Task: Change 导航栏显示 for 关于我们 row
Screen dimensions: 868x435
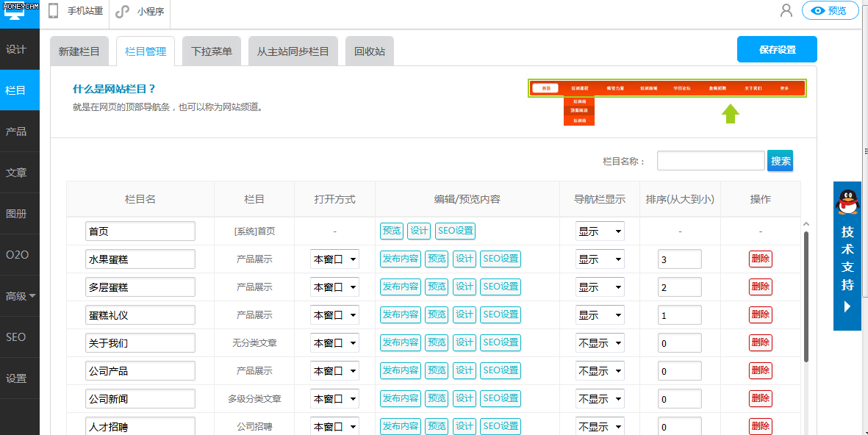Action: coord(600,343)
